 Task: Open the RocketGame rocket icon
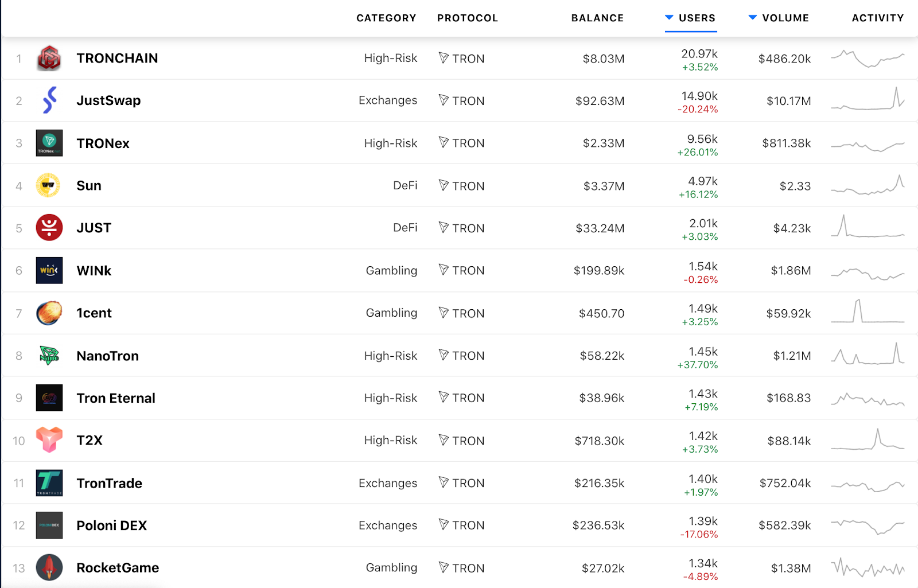(49, 567)
